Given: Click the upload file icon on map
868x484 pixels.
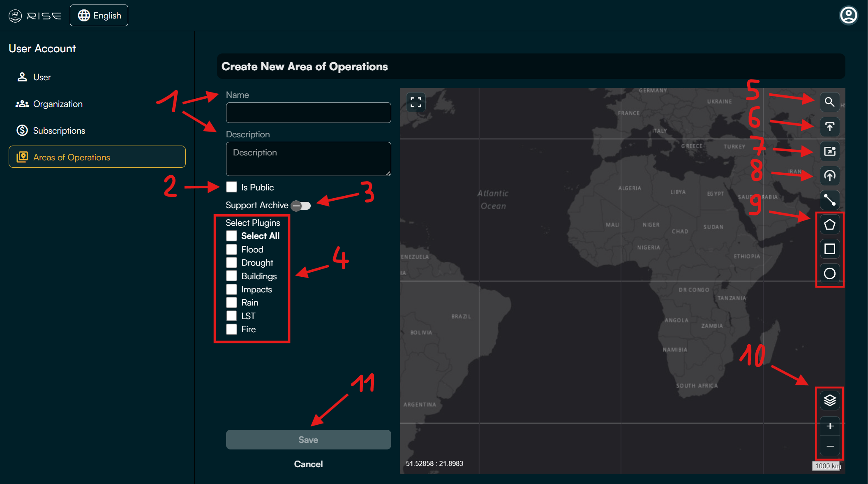Looking at the screenshot, I should click(x=829, y=127).
